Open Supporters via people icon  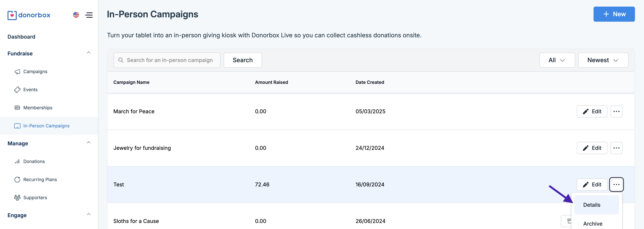[x=17, y=198]
